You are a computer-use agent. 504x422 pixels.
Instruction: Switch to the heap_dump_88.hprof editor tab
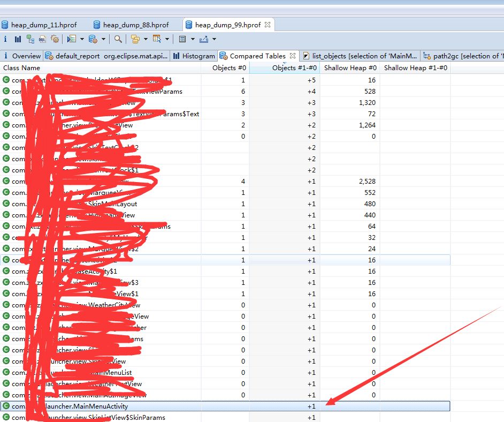[x=131, y=25]
